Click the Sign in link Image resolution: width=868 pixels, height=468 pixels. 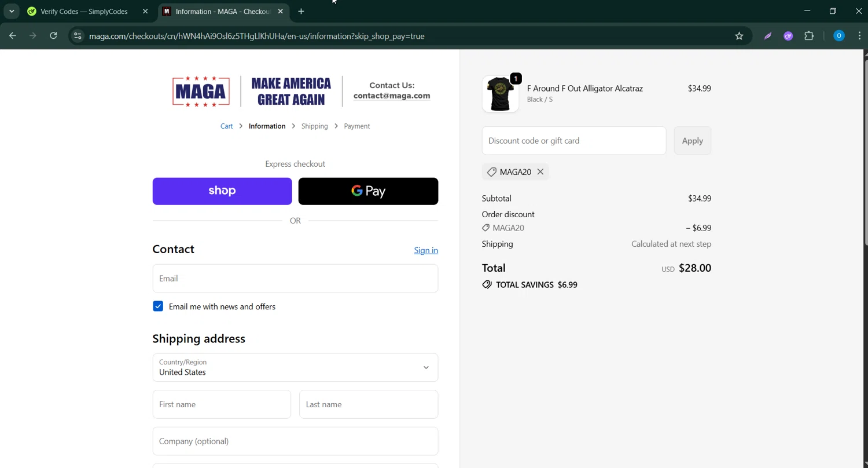pyautogui.click(x=426, y=250)
